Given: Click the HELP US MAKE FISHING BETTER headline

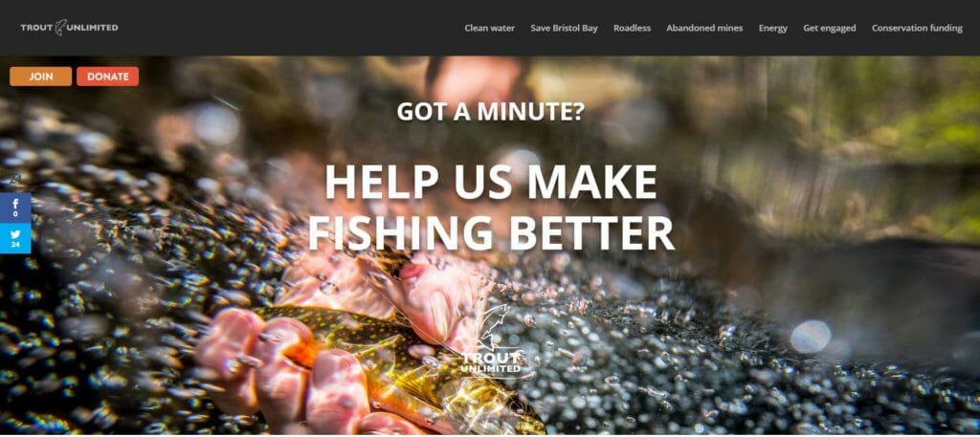Looking at the screenshot, I should (491, 208).
